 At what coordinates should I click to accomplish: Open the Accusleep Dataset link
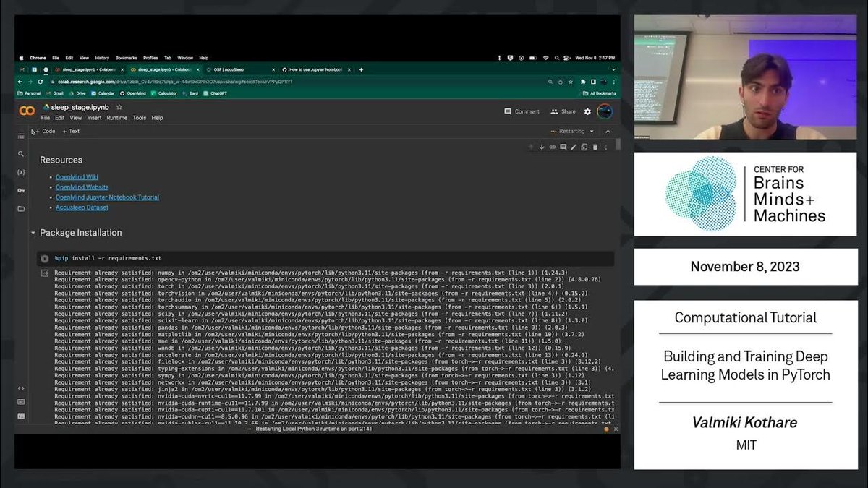(x=82, y=207)
